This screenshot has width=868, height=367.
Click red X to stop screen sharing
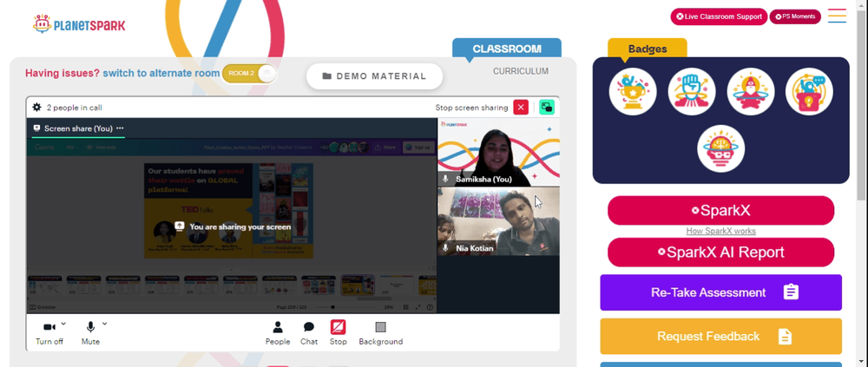pyautogui.click(x=521, y=108)
